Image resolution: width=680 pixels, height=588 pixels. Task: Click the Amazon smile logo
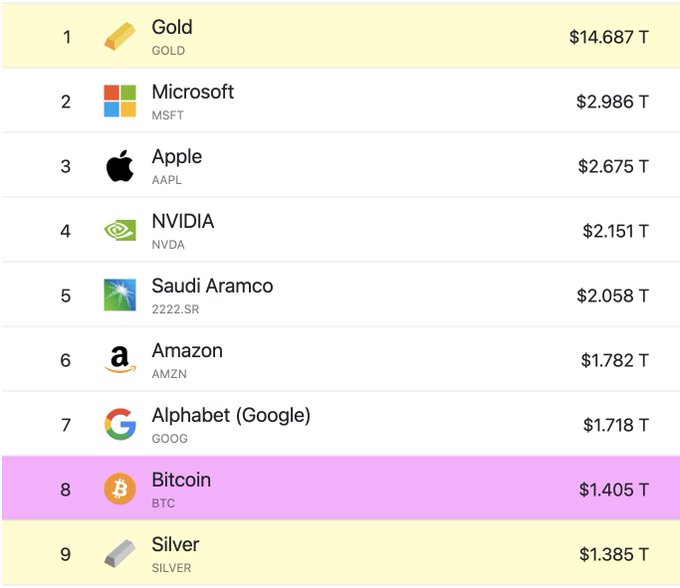click(x=120, y=359)
